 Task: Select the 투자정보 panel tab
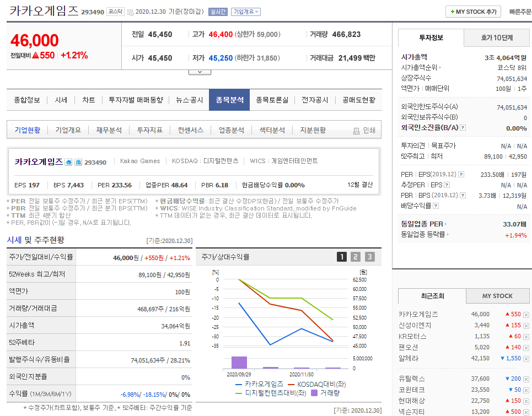[431, 37]
